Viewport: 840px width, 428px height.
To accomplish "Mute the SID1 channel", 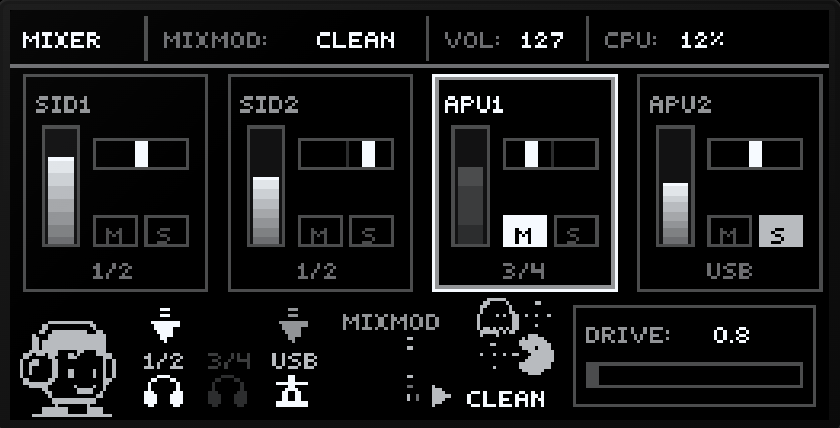I will pyautogui.click(x=116, y=231).
